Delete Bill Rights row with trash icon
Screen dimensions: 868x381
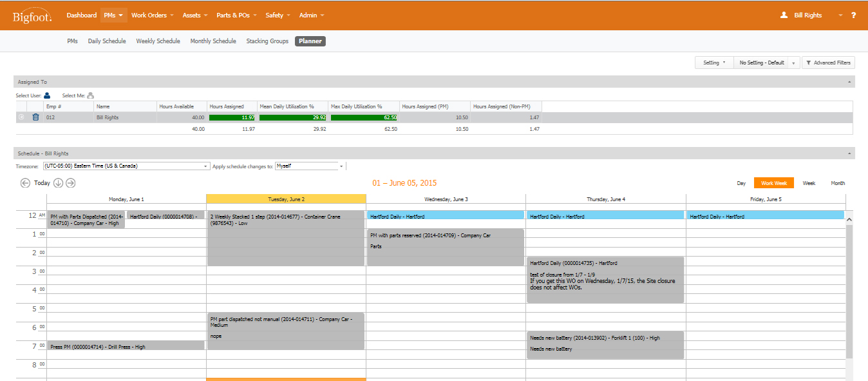tap(35, 117)
